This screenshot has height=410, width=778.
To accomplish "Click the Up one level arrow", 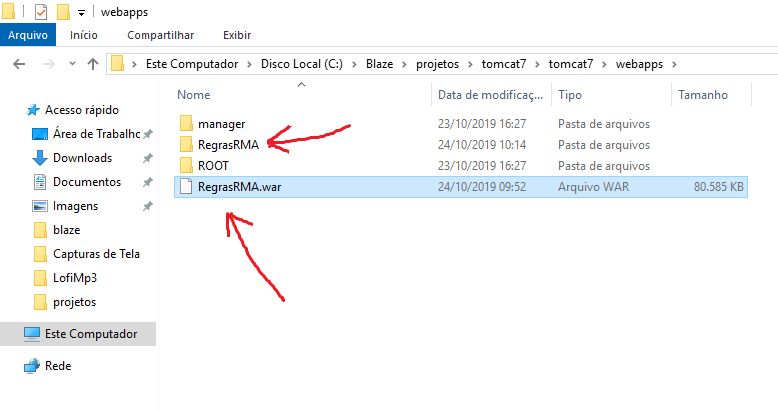I will [x=93, y=64].
